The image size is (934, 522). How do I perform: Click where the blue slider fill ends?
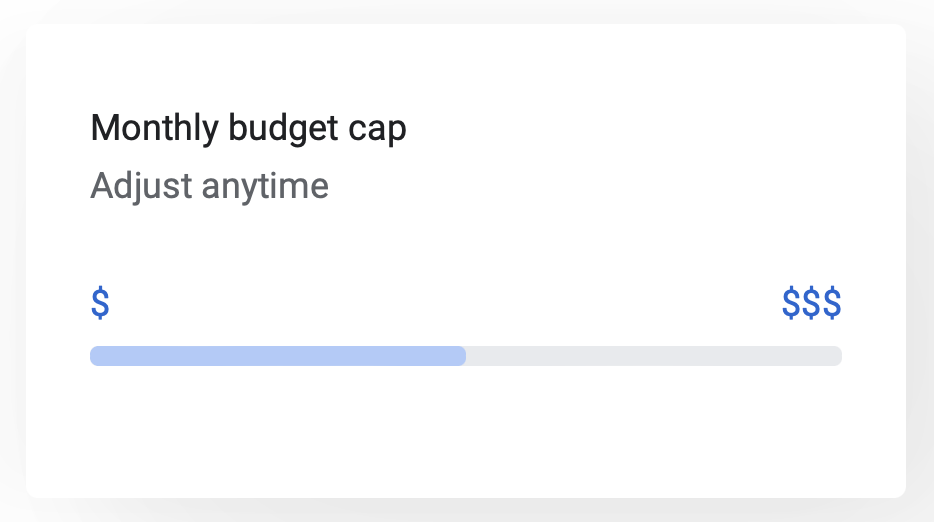coord(465,356)
